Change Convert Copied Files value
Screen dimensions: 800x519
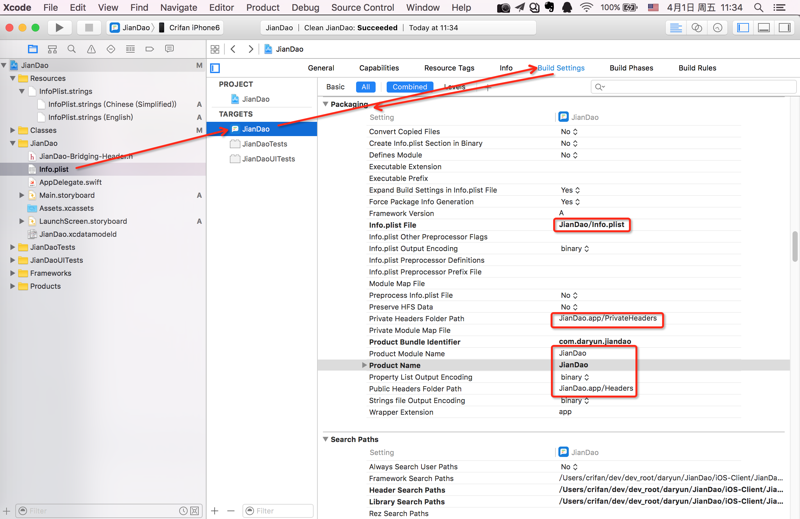click(569, 132)
